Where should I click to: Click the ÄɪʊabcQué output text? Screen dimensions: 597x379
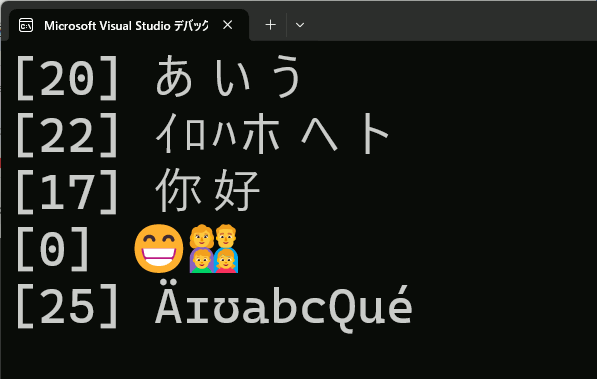284,306
